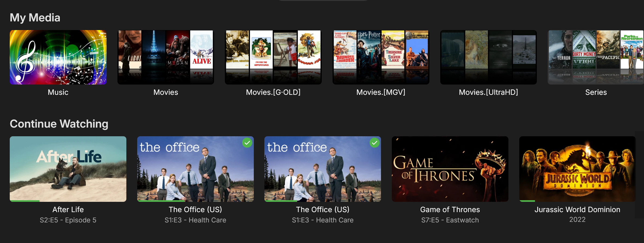
Task: Open the Series library card
Action: tap(596, 57)
